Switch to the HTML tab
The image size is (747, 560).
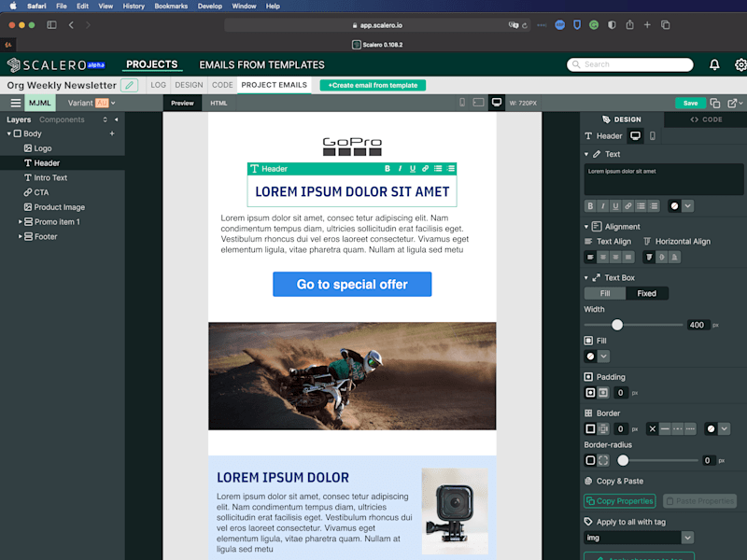[x=218, y=103]
